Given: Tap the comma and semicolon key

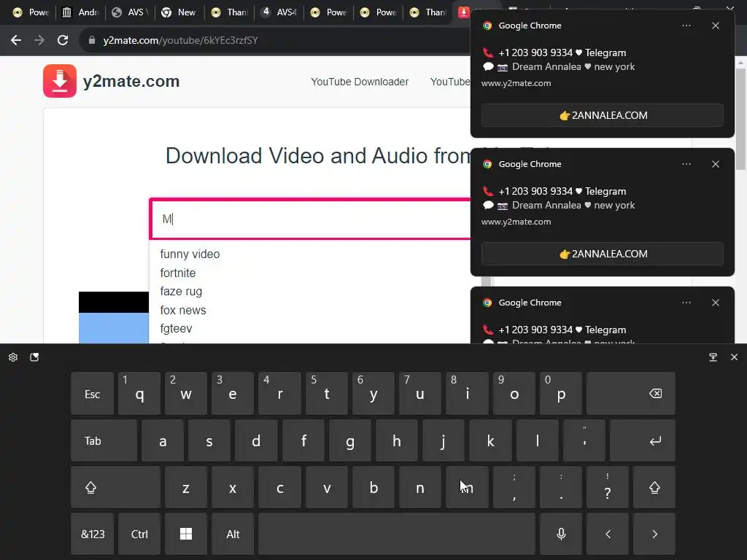Looking at the screenshot, I should pyautogui.click(x=514, y=487).
